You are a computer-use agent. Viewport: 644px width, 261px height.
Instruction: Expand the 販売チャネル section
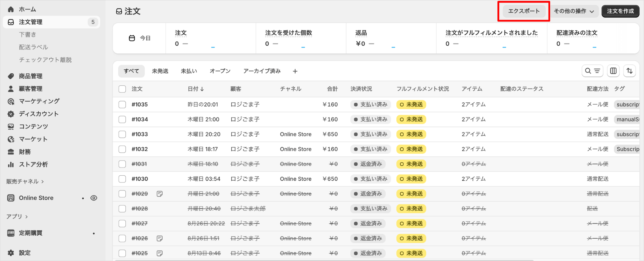click(25, 181)
